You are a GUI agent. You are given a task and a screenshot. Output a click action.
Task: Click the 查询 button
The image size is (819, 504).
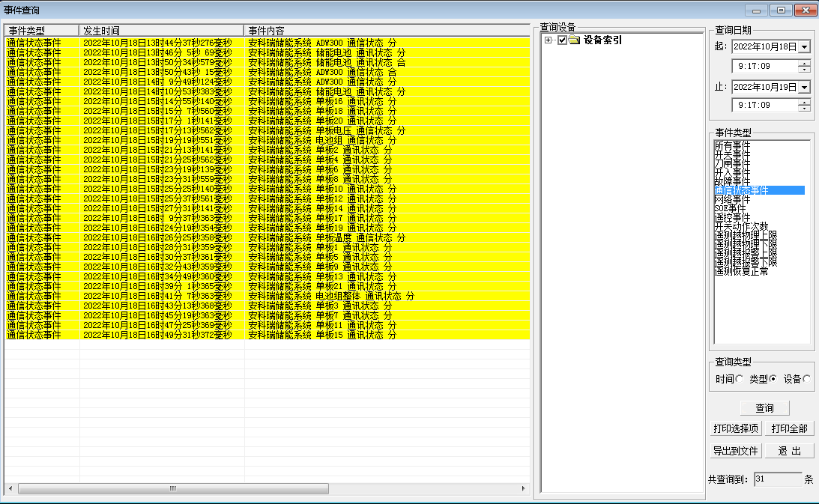764,407
